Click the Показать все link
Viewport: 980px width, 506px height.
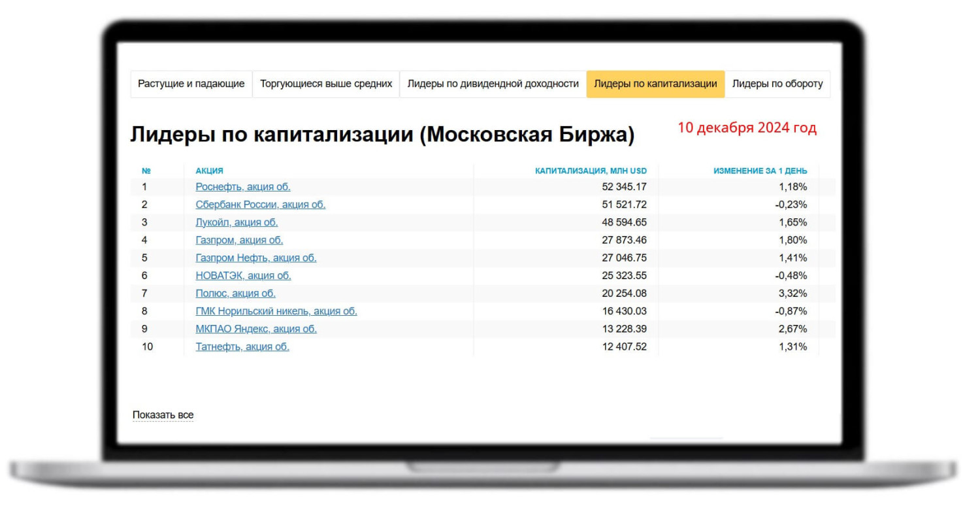coord(163,415)
